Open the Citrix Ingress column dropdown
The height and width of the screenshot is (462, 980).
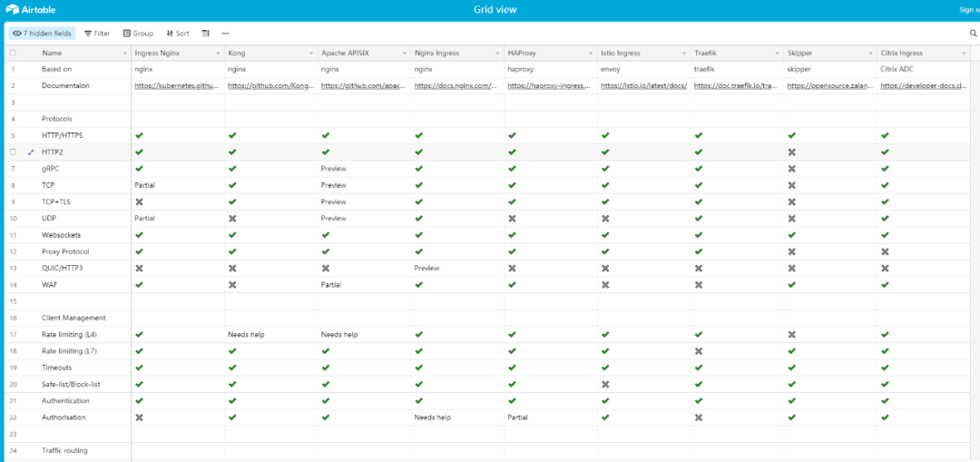point(965,54)
